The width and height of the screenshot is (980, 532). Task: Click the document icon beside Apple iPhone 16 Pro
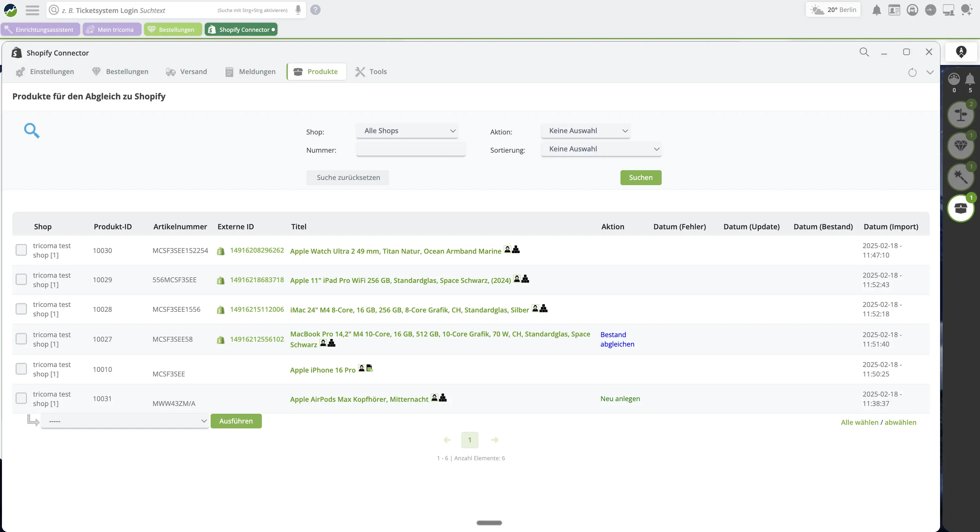[x=369, y=368]
